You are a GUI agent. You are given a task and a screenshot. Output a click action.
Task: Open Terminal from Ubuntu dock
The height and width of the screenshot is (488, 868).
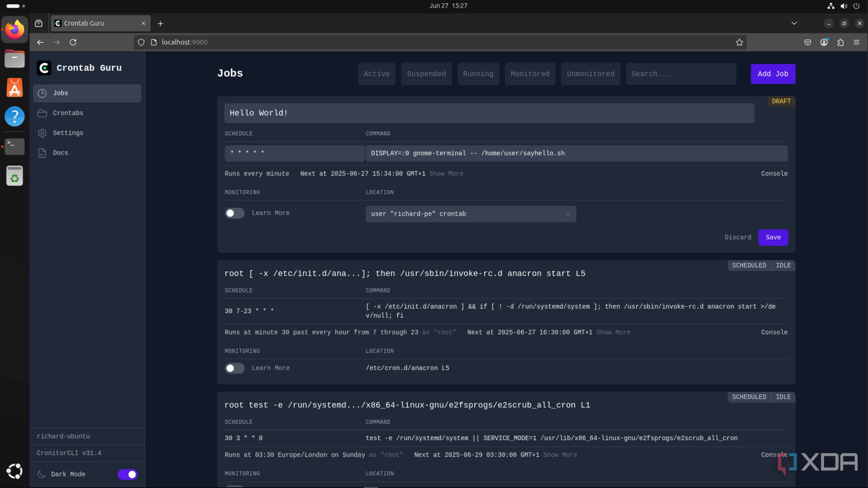tap(14, 146)
